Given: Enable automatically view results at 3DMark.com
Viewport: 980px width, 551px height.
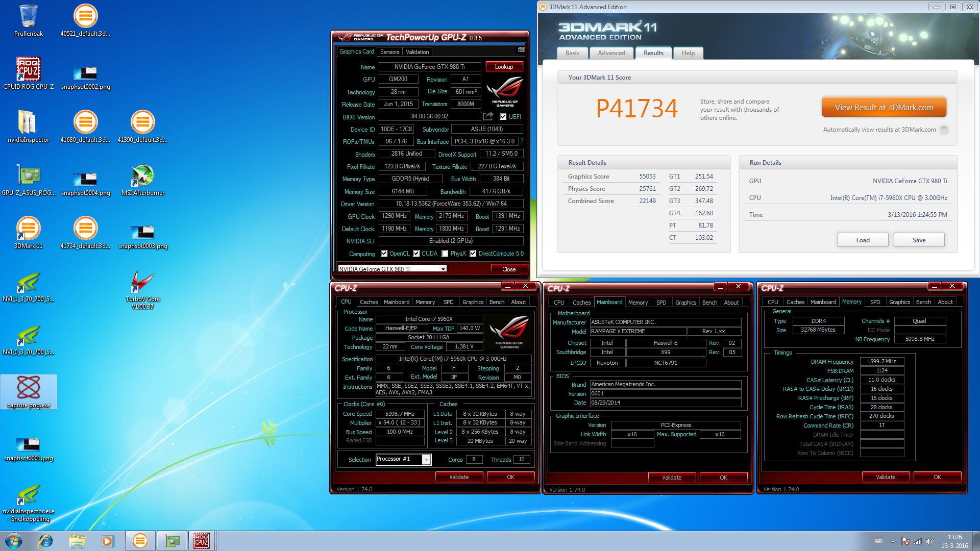Looking at the screenshot, I should [x=944, y=130].
